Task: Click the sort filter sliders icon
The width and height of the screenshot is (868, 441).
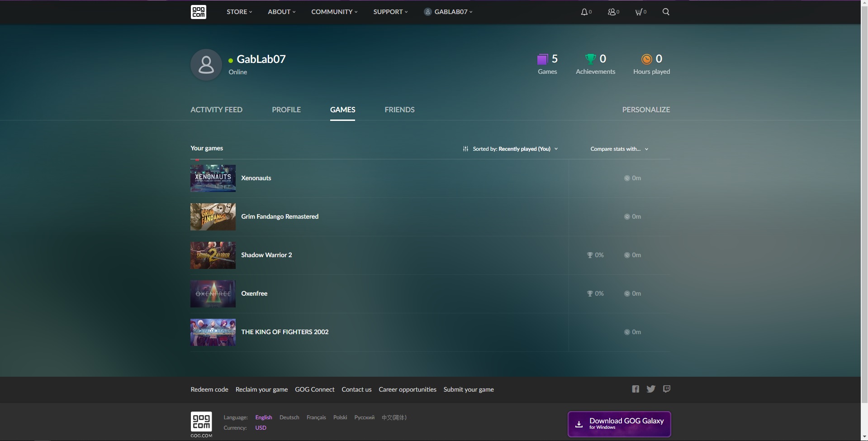Action: point(465,149)
